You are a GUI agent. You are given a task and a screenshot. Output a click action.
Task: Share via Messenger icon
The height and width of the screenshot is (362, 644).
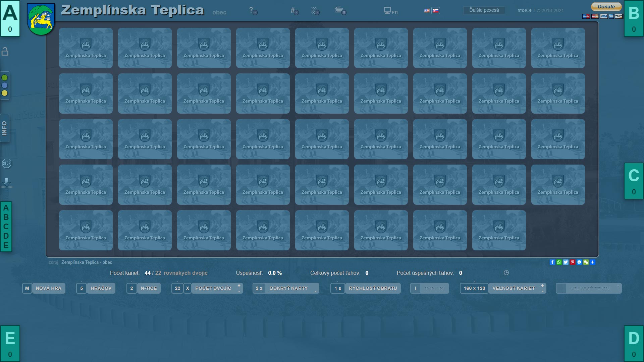click(579, 262)
